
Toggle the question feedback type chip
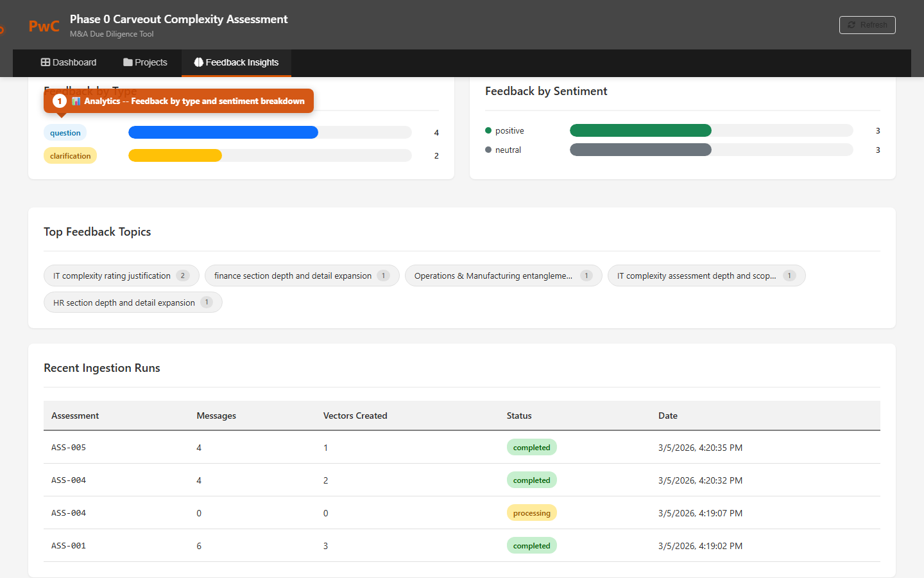65,132
